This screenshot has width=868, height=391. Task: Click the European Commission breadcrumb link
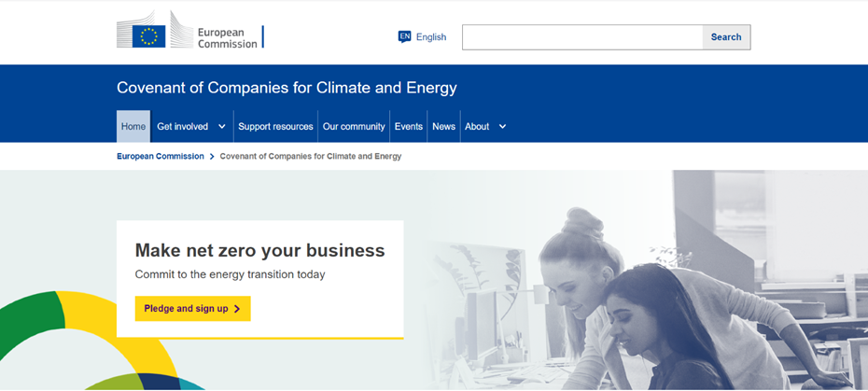(161, 157)
